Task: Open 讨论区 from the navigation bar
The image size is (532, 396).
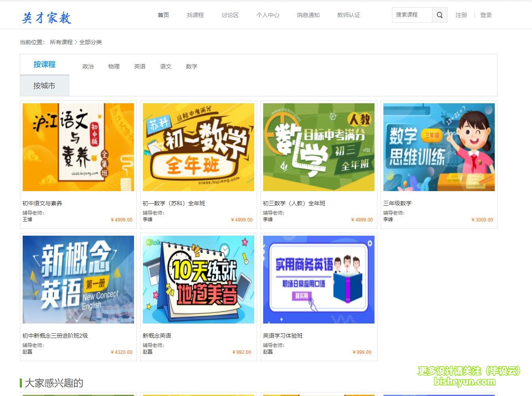Action: click(230, 15)
